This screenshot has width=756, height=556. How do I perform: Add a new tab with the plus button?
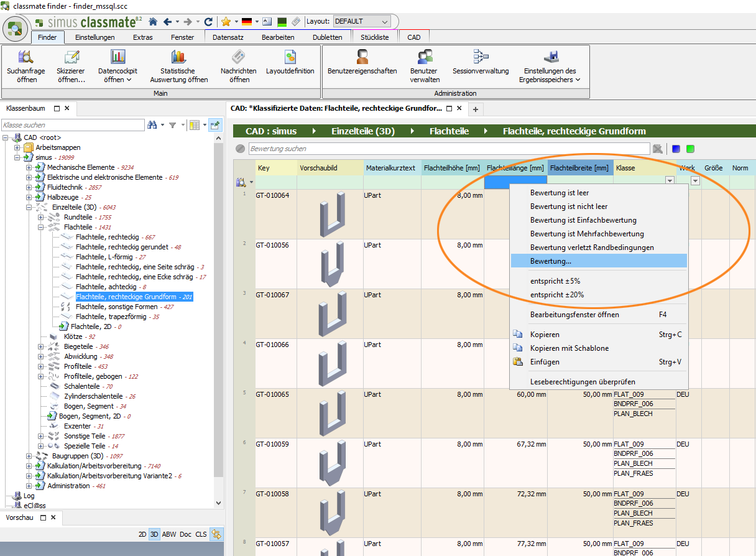pyautogui.click(x=476, y=109)
